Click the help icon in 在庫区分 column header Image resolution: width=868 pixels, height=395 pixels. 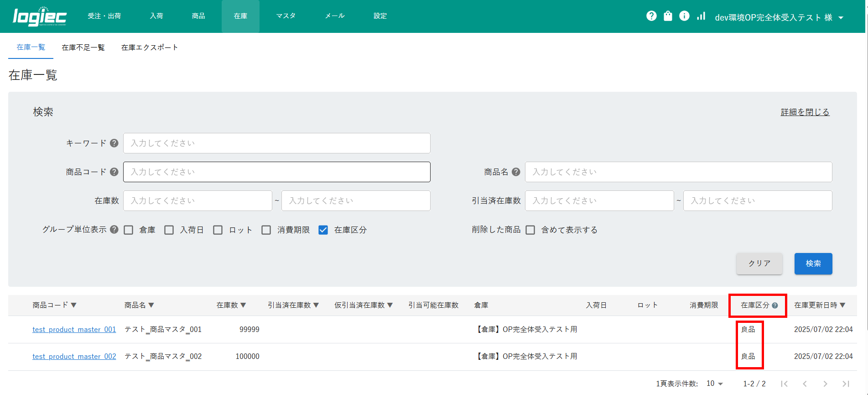point(775,305)
